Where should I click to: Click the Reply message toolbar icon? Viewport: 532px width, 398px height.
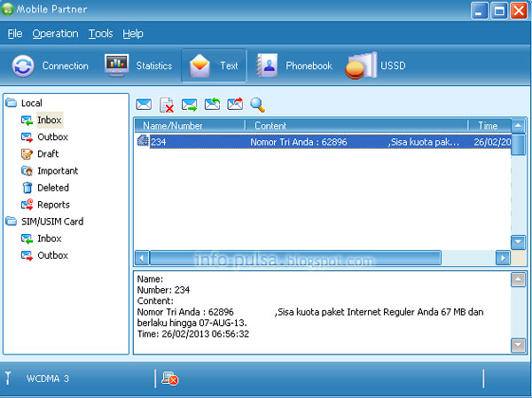coord(212,105)
